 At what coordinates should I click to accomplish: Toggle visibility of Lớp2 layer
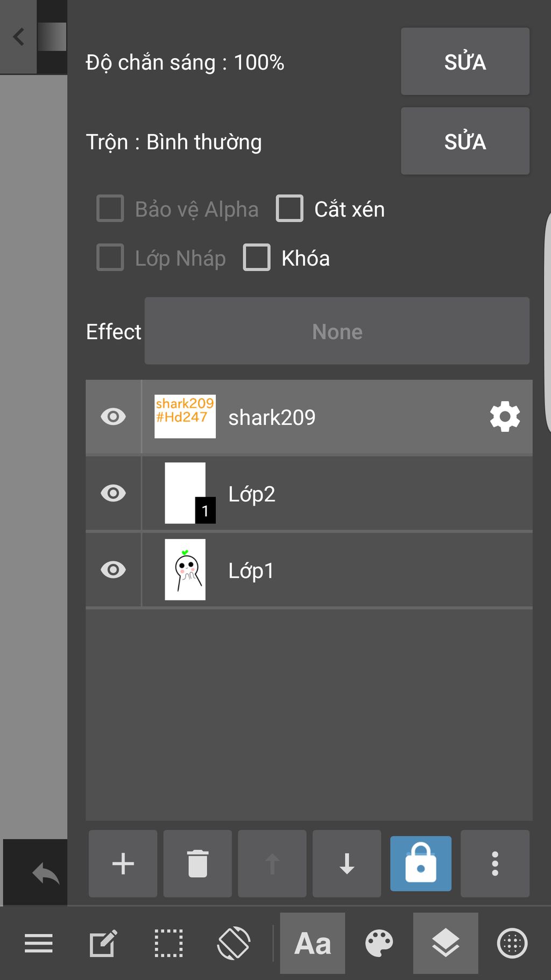pos(113,493)
